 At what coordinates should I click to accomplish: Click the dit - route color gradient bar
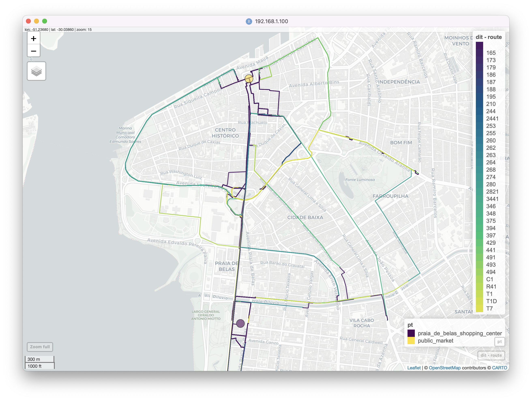(x=479, y=177)
